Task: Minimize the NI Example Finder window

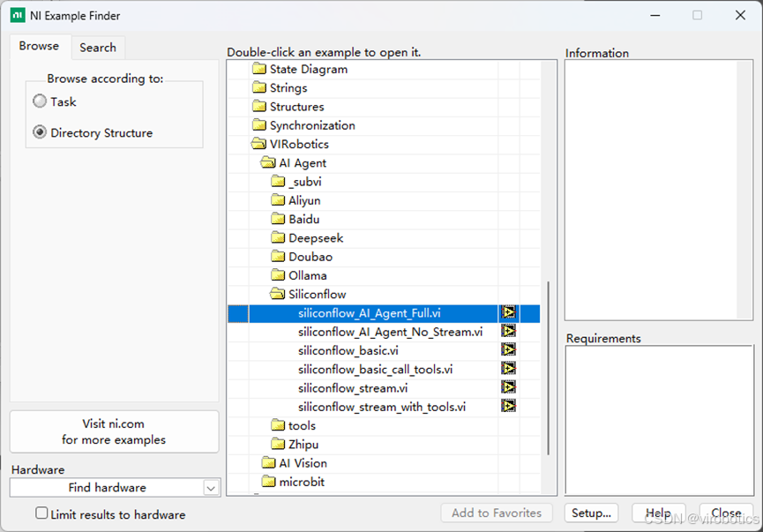Action: (x=655, y=16)
